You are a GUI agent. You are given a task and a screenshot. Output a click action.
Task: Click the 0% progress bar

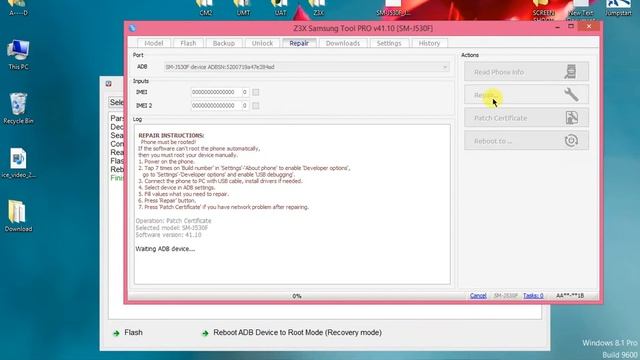point(297,296)
